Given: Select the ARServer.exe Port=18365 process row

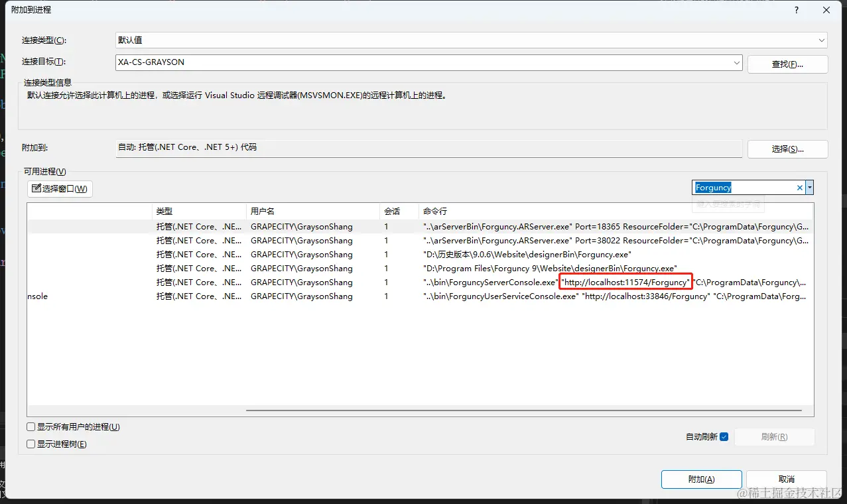Looking at the screenshot, I should tap(419, 226).
